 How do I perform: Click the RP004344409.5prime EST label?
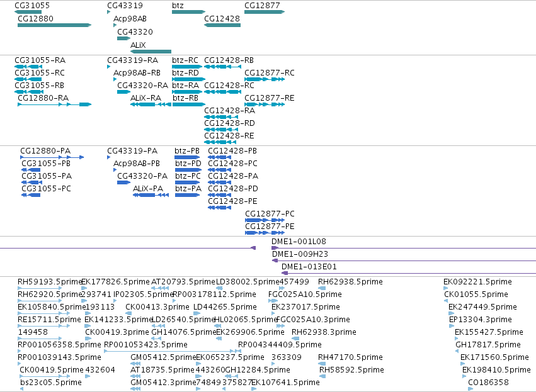tap(280, 345)
